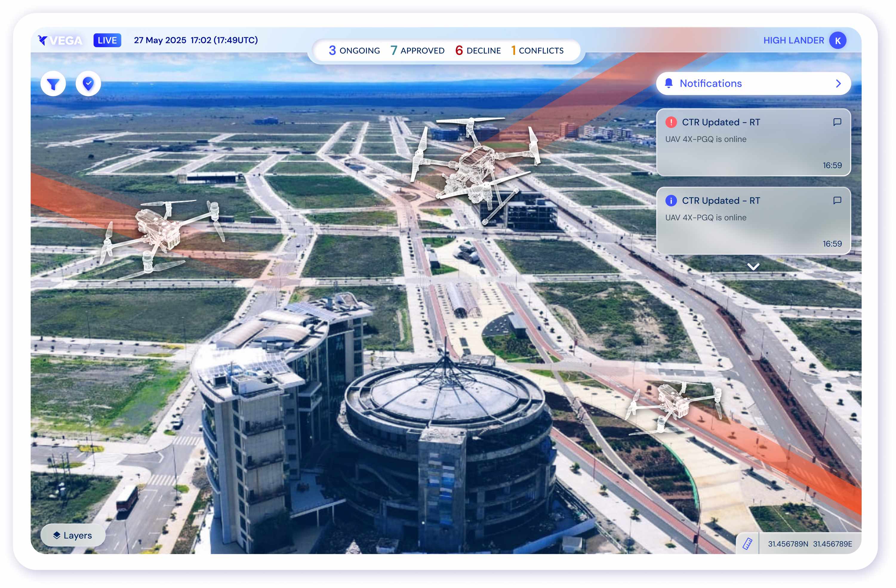Click the K user avatar
This screenshot has height=588, width=896.
[838, 41]
